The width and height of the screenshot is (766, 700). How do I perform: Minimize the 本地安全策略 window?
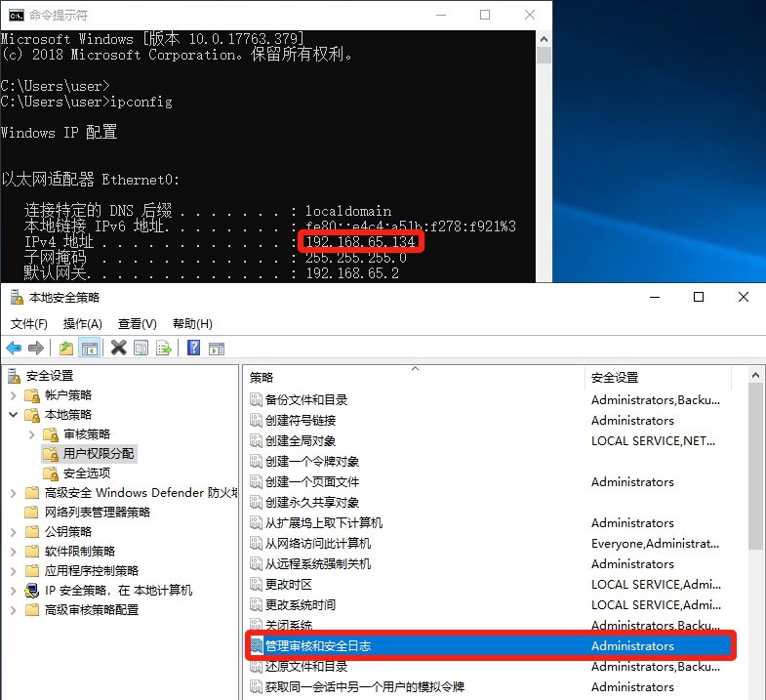[655, 297]
